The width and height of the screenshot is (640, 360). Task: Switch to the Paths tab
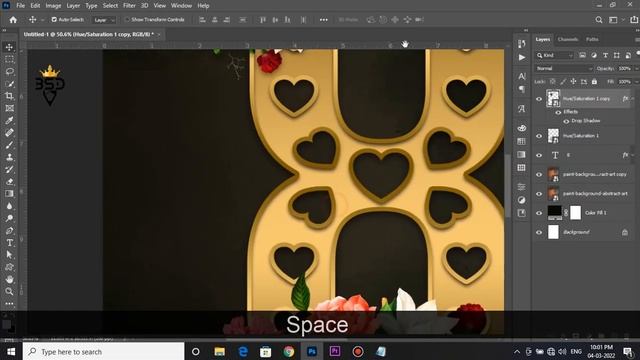pyautogui.click(x=592, y=40)
